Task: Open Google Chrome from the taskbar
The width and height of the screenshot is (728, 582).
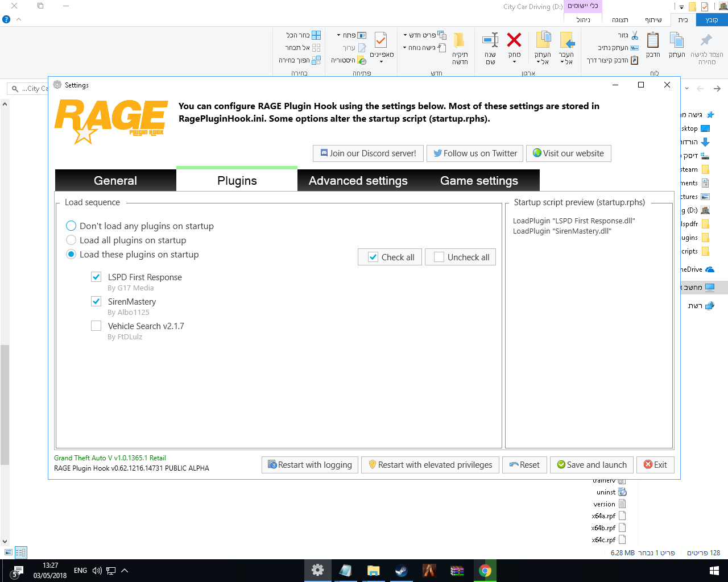Action: click(x=485, y=571)
